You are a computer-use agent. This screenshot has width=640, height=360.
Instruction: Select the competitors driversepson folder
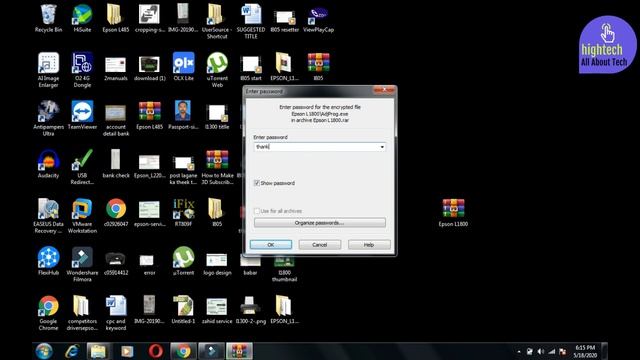point(82,312)
